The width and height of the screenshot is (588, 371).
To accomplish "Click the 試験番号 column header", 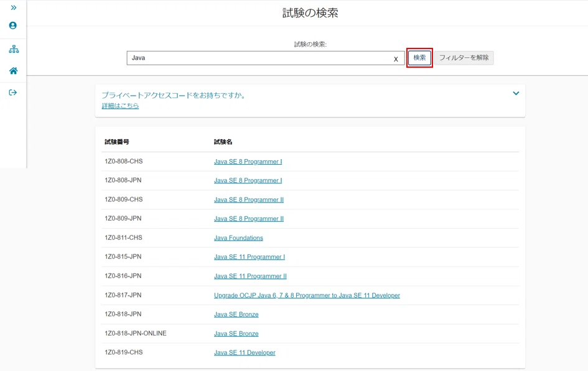I will click(x=117, y=142).
